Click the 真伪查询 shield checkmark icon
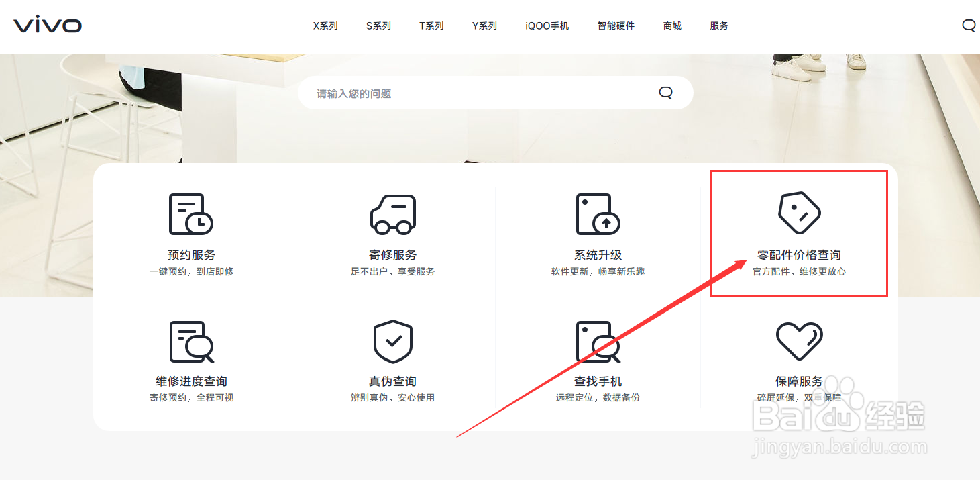Viewport: 980px width, 480px height. (x=393, y=341)
